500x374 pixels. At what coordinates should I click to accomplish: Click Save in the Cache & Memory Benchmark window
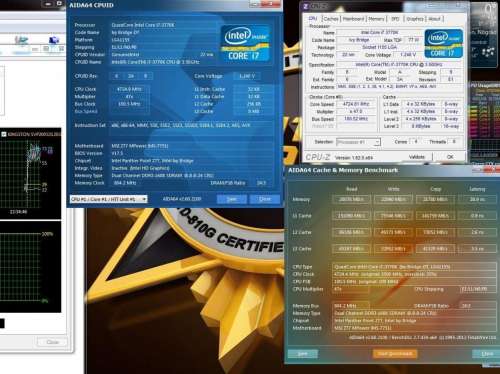[x=303, y=354]
